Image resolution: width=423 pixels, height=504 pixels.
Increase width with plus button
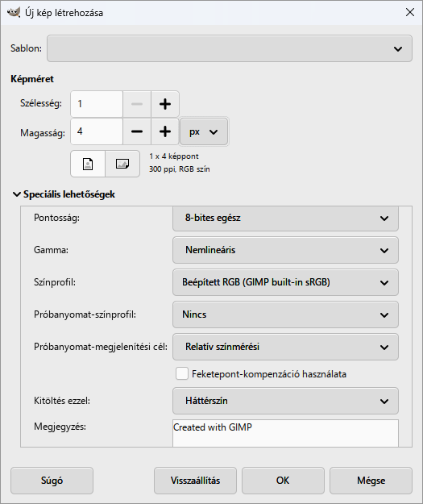[165, 104]
